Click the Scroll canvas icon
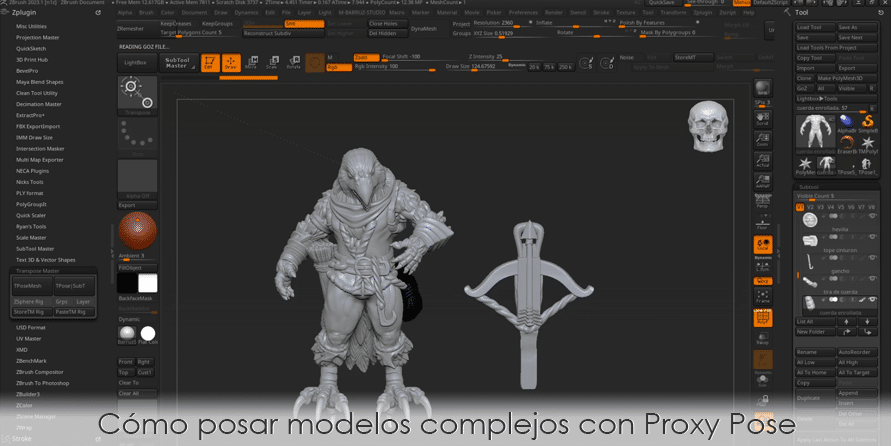 (763, 118)
